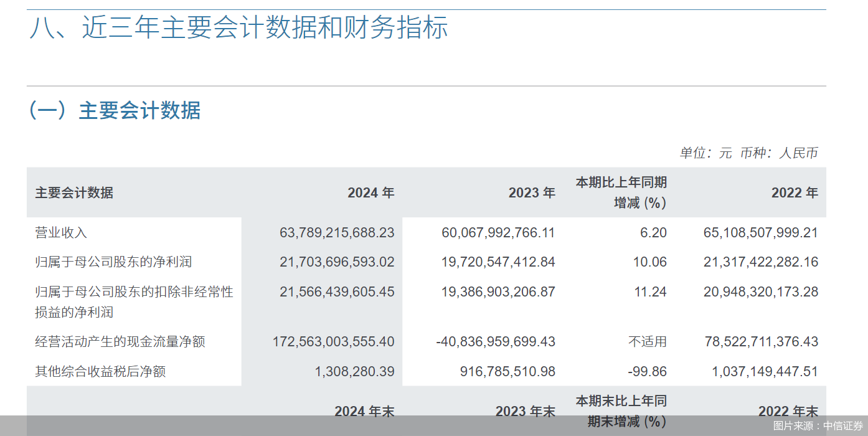
Task: Select 2022 value 20,948,320,173.28
Action: pos(761,291)
